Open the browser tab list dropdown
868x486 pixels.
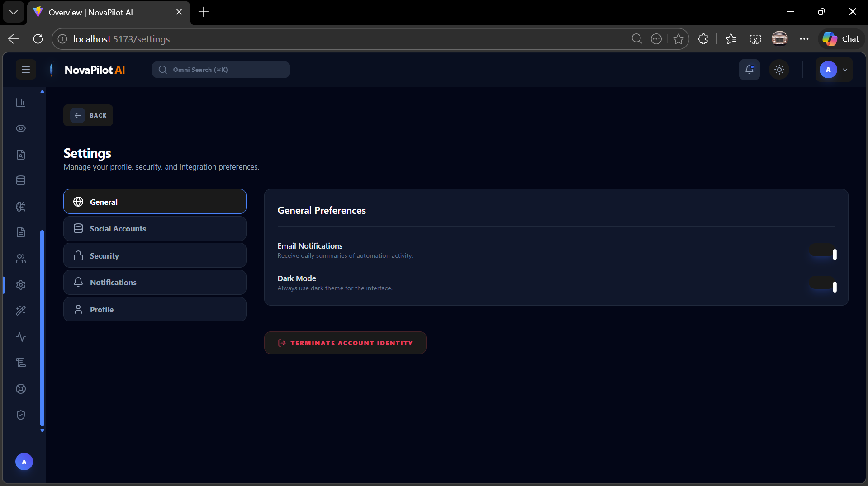click(x=14, y=12)
